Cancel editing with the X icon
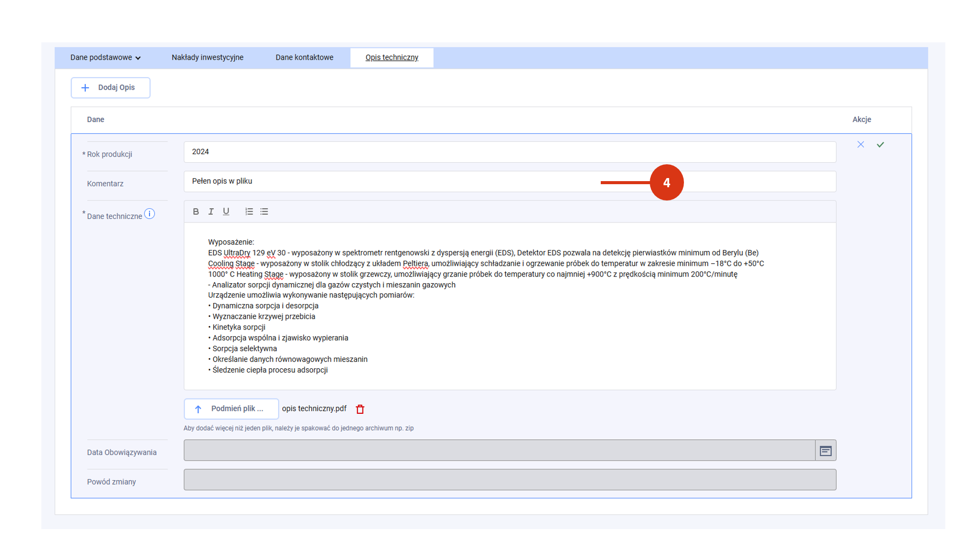Viewport: 980px width, 551px height. [x=861, y=144]
